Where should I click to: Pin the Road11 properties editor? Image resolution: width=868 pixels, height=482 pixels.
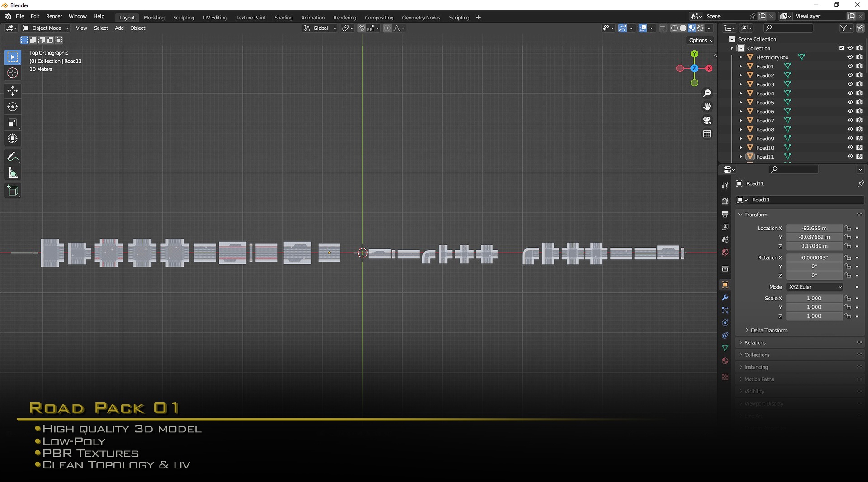coord(860,183)
